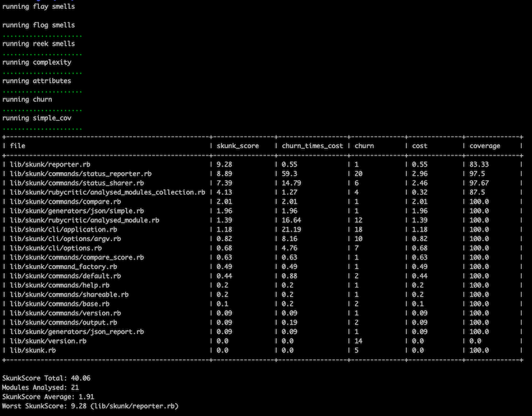Click the 'SkunkScore Total: 40.06' line
Viewport: 532px width, 416px height.
tap(46, 377)
